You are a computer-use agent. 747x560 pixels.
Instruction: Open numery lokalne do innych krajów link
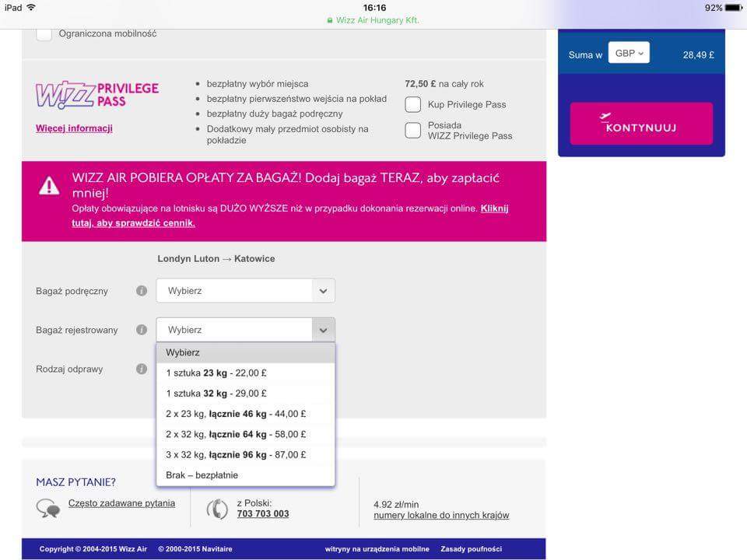point(441,515)
